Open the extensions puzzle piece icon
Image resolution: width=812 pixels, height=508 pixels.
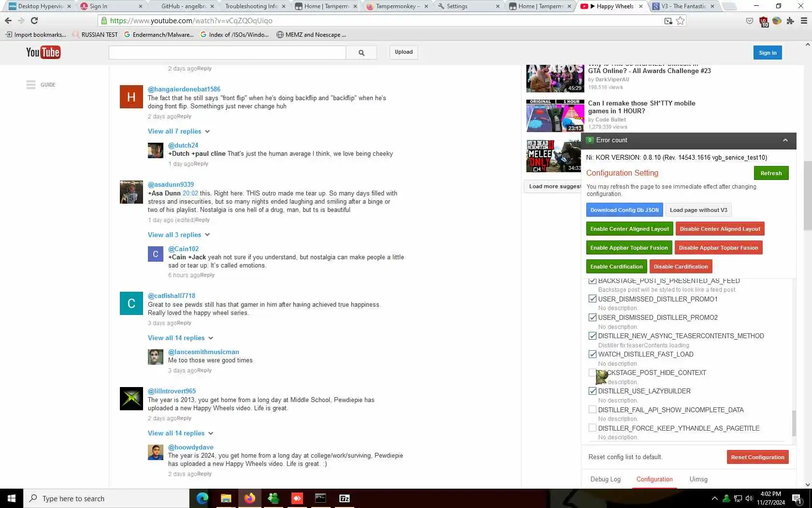pyautogui.click(x=790, y=21)
